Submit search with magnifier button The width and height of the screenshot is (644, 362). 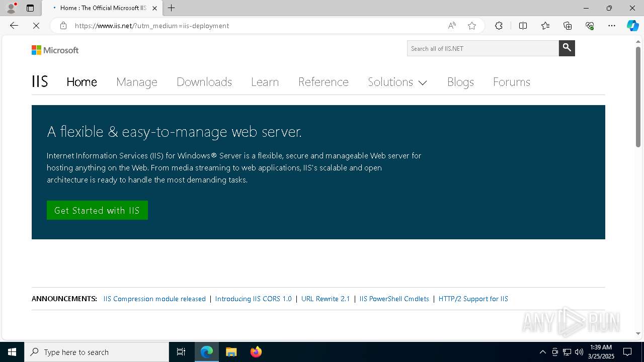(x=567, y=48)
